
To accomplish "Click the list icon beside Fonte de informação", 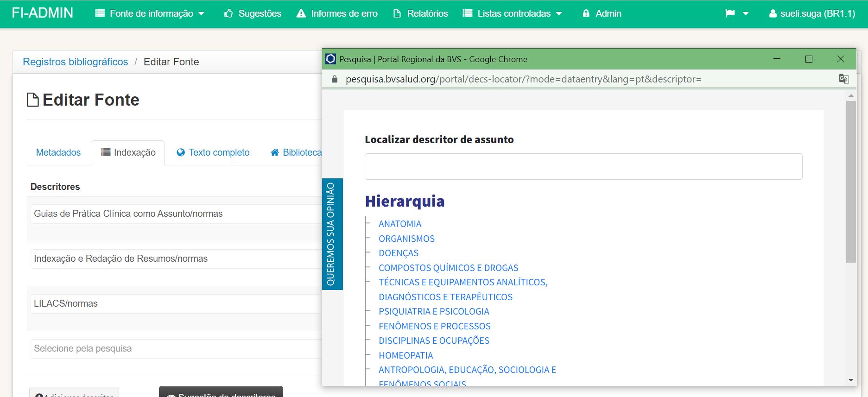I will click(100, 13).
